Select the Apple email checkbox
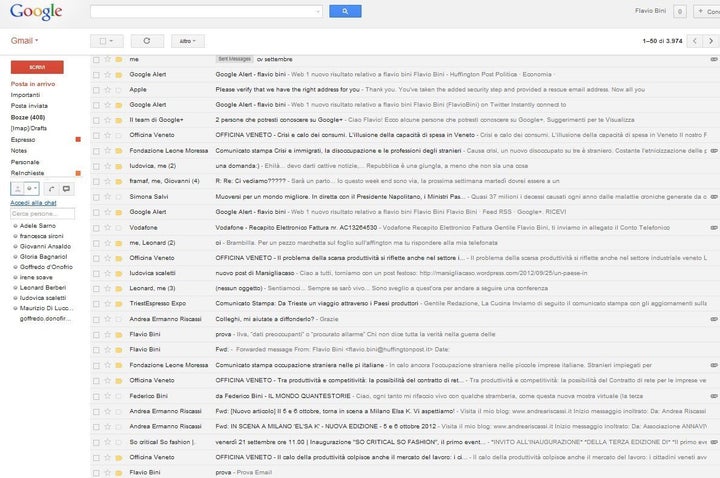 tap(96, 90)
